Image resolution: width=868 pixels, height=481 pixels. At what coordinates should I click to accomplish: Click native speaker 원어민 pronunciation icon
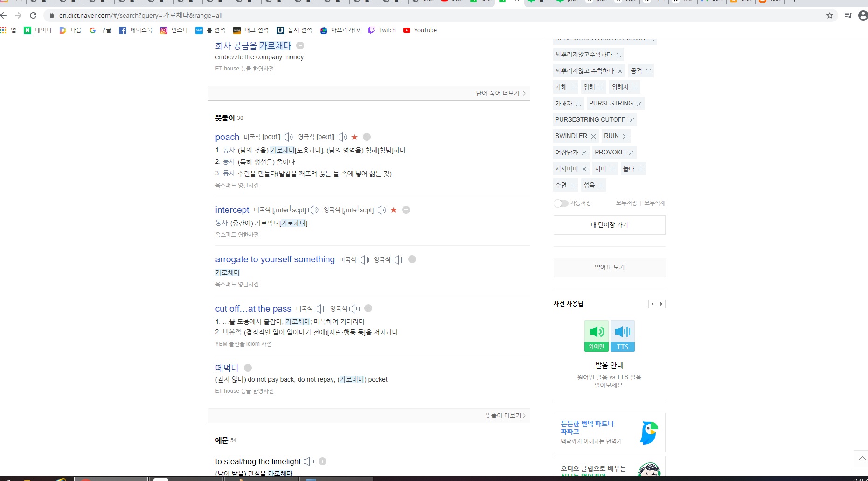tap(597, 336)
